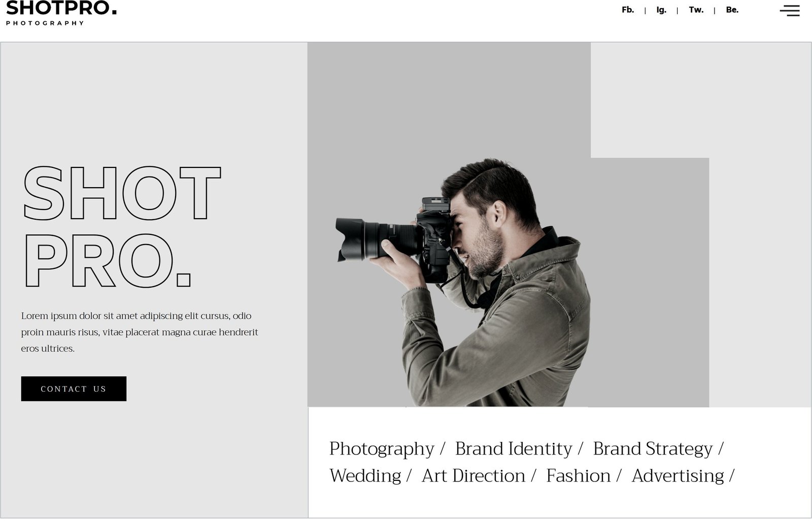Choose the Brand Strategy category

(x=653, y=449)
